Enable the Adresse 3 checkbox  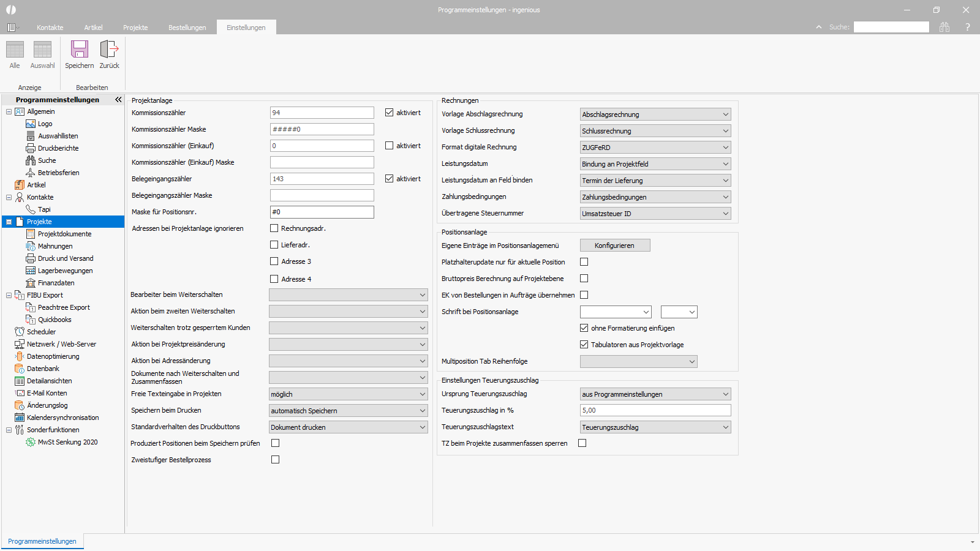click(x=274, y=261)
